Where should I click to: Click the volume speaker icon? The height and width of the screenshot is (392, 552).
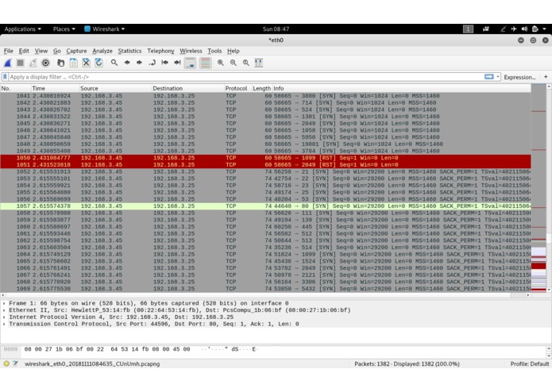click(524, 29)
